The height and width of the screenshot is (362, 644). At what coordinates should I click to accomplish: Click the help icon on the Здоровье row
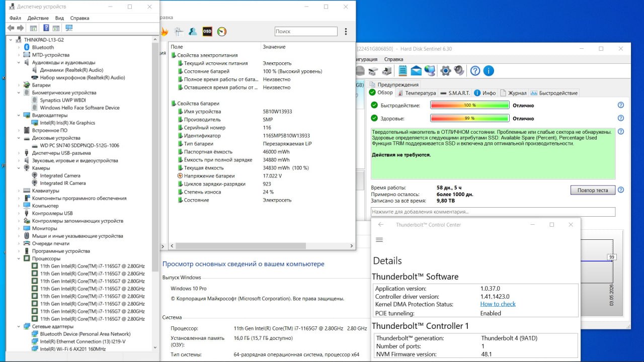pyautogui.click(x=621, y=118)
